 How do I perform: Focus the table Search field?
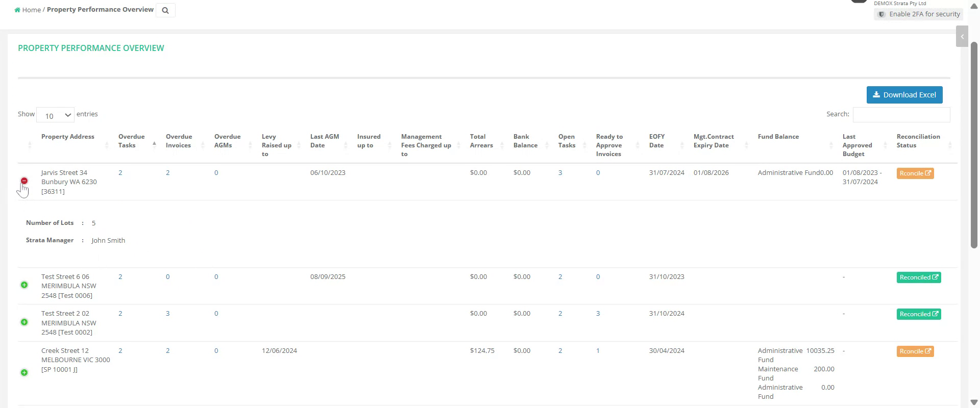click(x=901, y=114)
